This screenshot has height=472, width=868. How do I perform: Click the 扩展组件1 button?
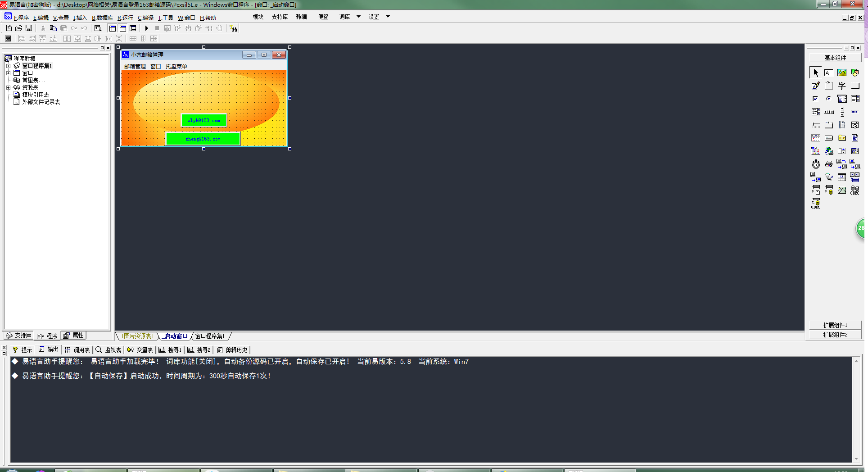click(835, 325)
